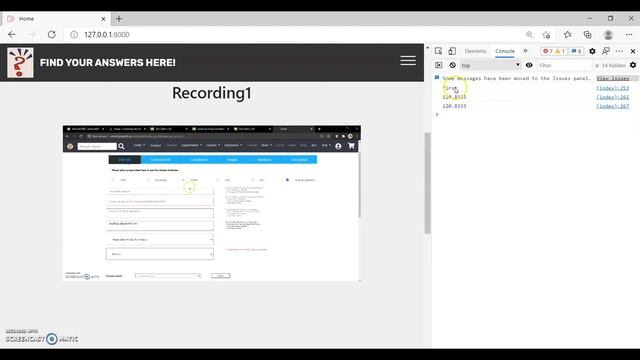Click the errors and warnings counter badge
Image resolution: width=640 pixels, height=360 pixels.
coord(553,51)
